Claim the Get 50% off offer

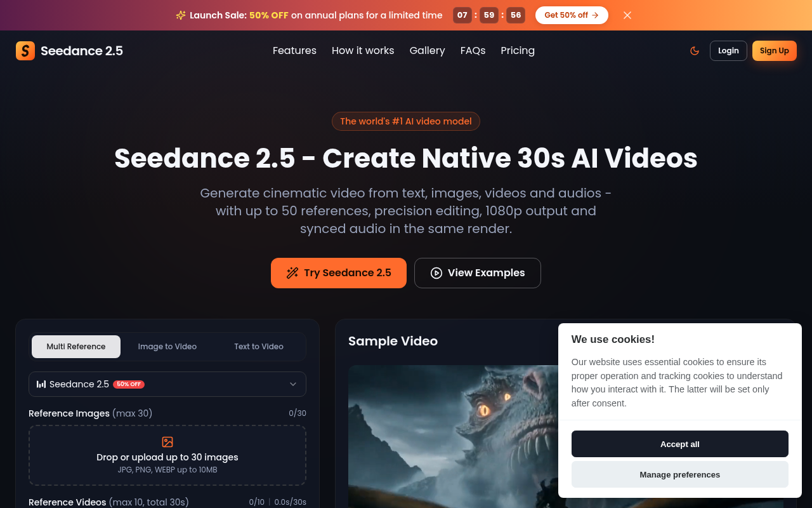pos(572,15)
